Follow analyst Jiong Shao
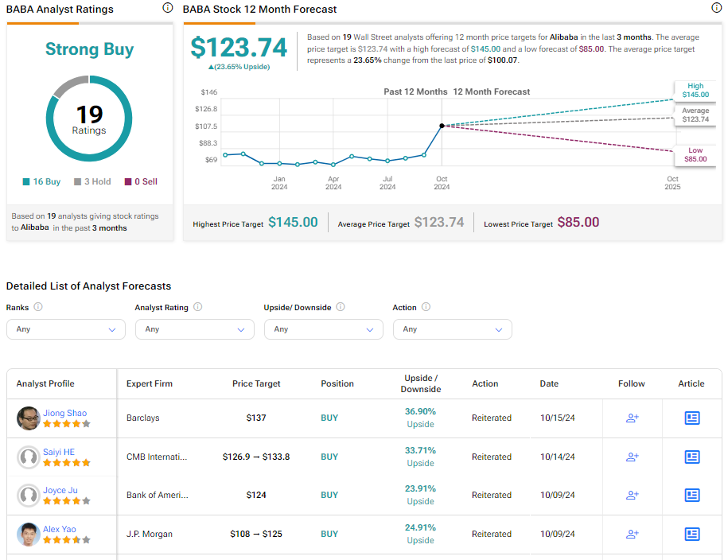The width and height of the screenshot is (728, 560). [x=633, y=418]
